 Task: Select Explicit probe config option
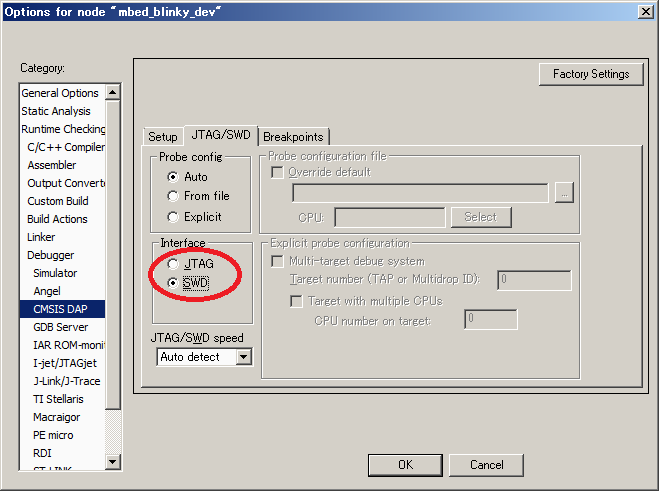point(174,217)
